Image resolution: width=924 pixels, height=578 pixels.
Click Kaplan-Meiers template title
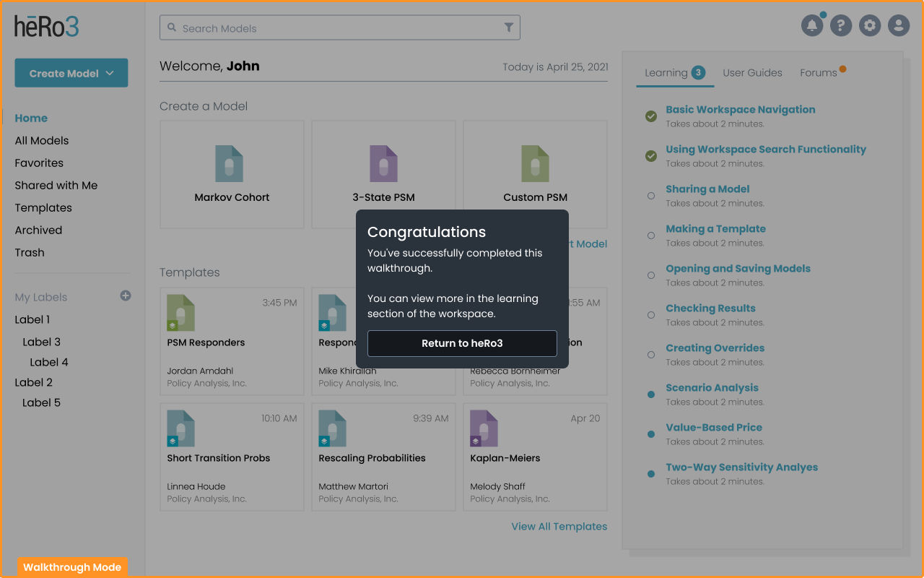click(x=505, y=458)
